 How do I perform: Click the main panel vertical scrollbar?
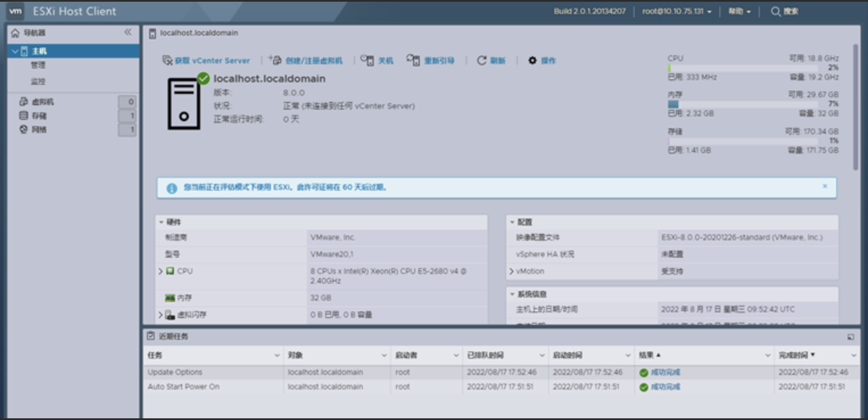pos(855,107)
